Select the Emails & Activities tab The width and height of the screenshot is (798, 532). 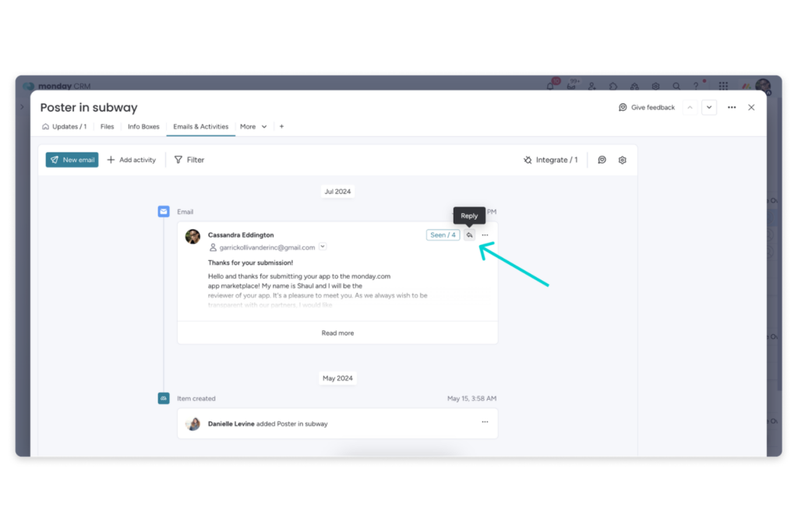(200, 127)
